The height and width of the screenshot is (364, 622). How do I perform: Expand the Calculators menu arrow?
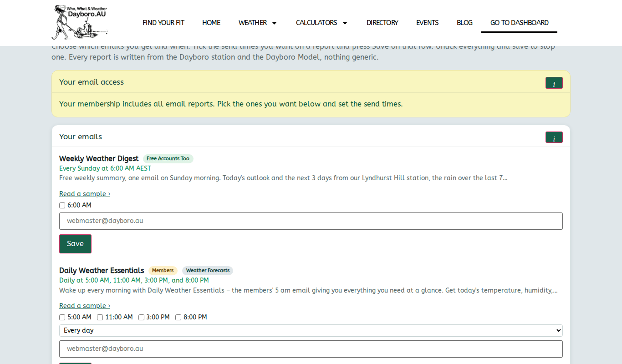tap(345, 23)
